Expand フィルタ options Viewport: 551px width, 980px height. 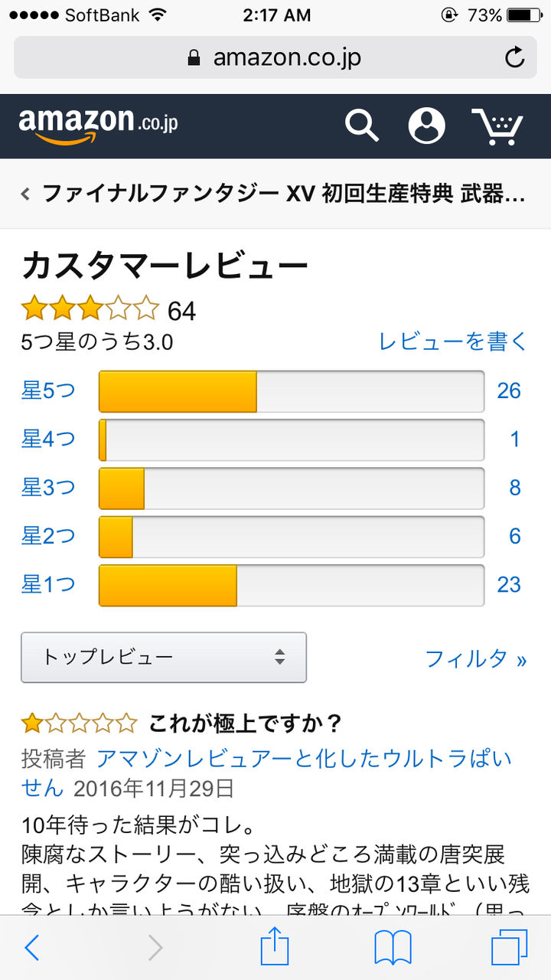tap(476, 658)
